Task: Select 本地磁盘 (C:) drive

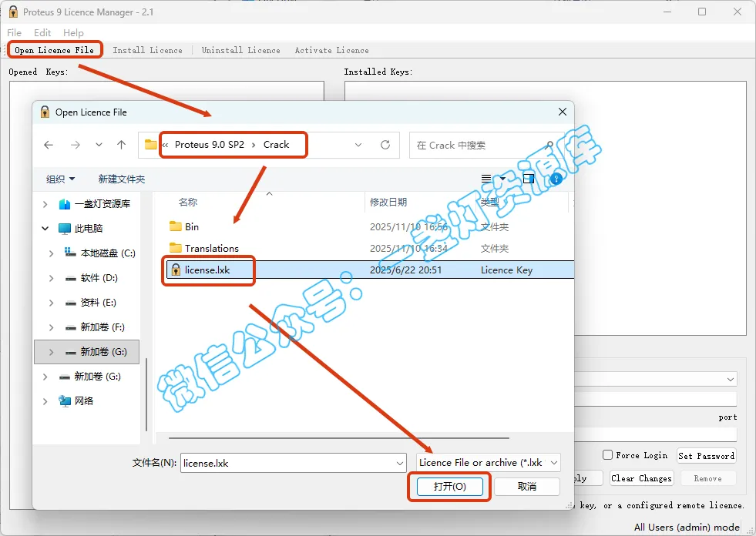Action: pyautogui.click(x=108, y=253)
